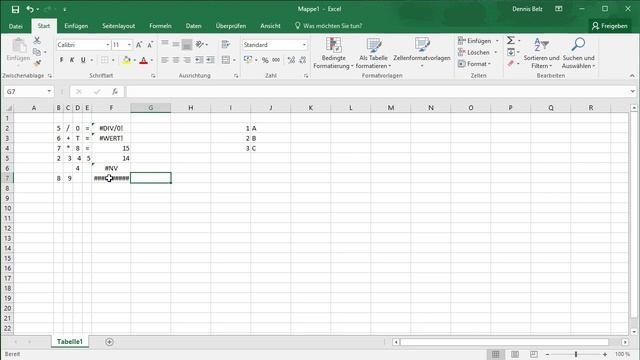The image size is (640, 360).
Task: Switch to page layout view
Action: [x=515, y=354]
